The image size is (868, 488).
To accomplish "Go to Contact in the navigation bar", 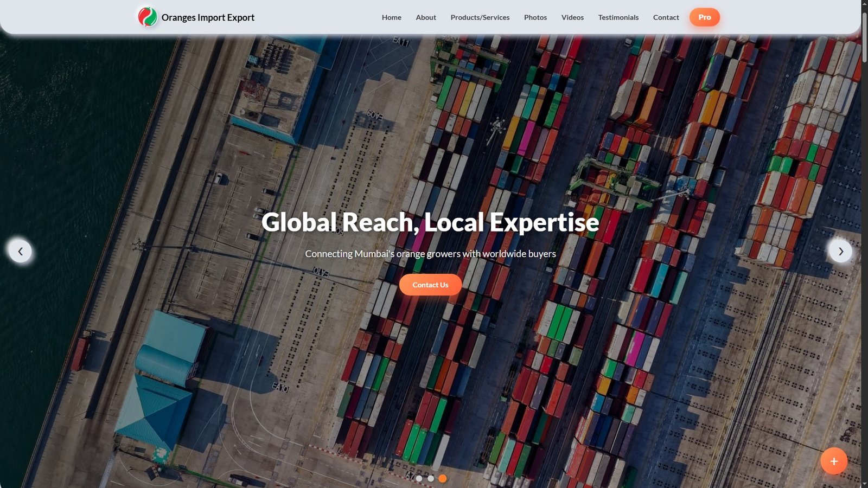I will tap(666, 17).
